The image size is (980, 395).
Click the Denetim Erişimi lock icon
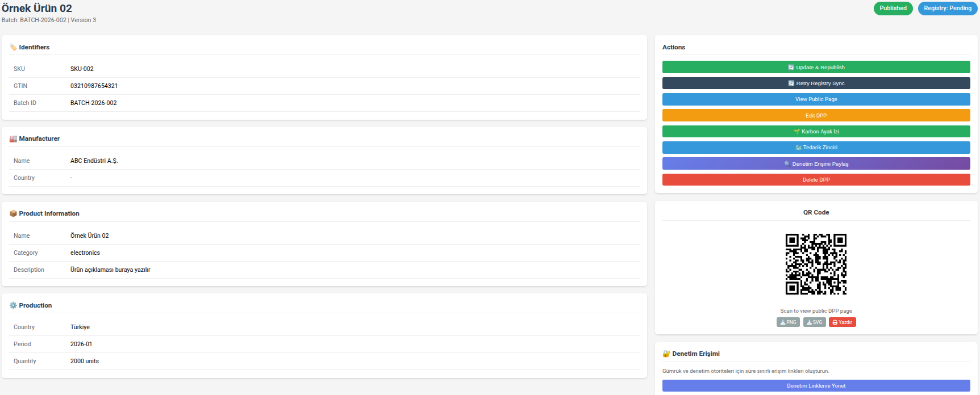pyautogui.click(x=666, y=354)
